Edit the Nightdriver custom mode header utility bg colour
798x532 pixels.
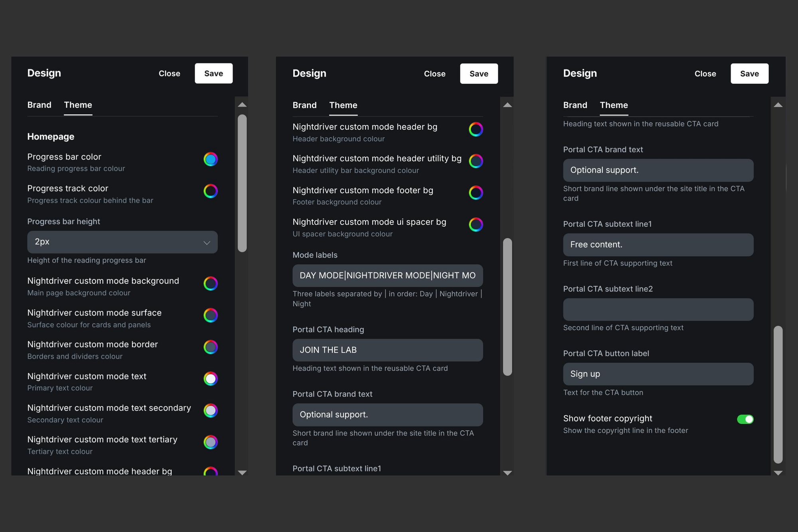476,161
